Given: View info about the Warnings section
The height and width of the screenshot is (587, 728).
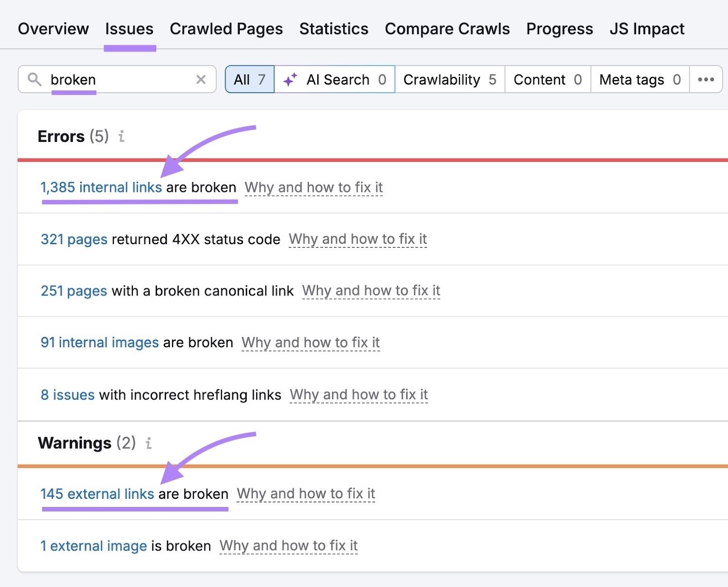Looking at the screenshot, I should tap(149, 443).
